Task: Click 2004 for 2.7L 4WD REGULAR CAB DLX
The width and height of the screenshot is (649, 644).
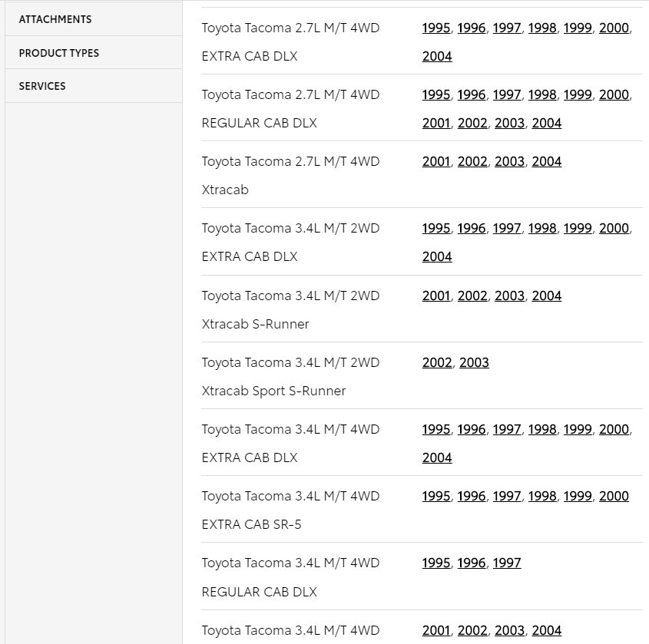Action: (546, 123)
